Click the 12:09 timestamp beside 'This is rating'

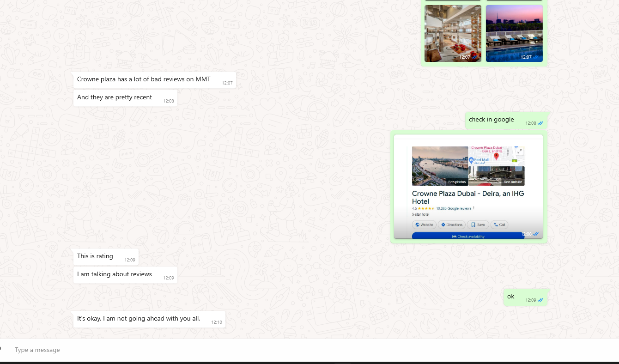pyautogui.click(x=130, y=260)
